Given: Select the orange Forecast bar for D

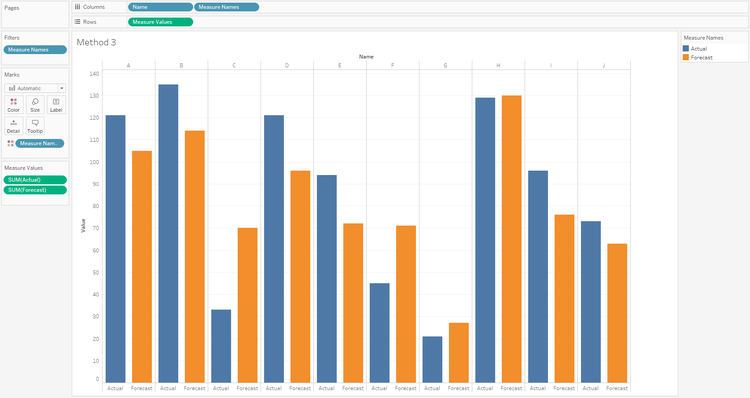Looking at the screenshot, I should (x=300, y=276).
